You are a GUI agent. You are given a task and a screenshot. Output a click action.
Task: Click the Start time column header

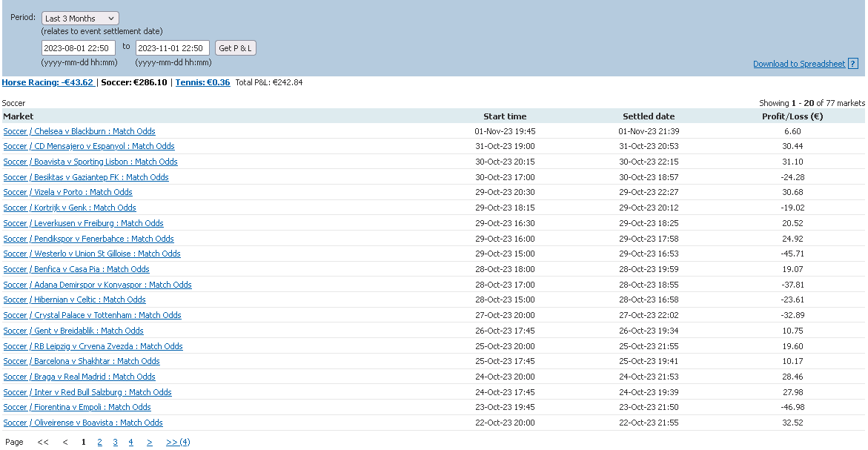tap(505, 116)
